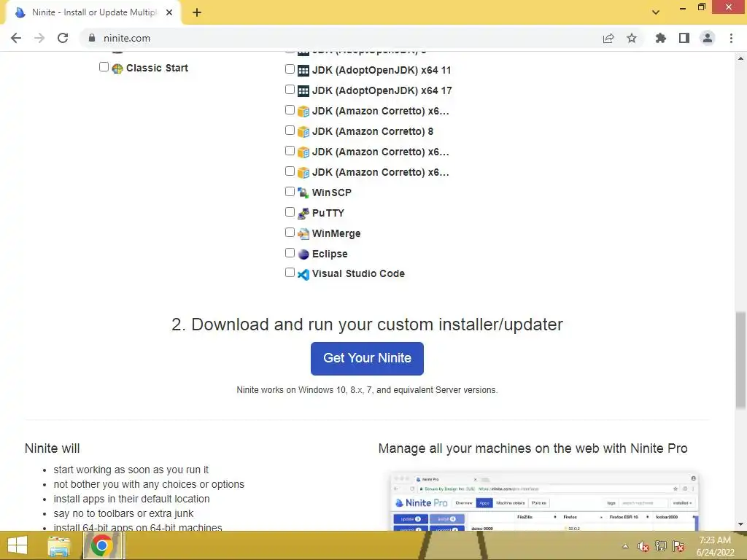Reload the ninite.com page
747x560 pixels.
[x=63, y=38]
